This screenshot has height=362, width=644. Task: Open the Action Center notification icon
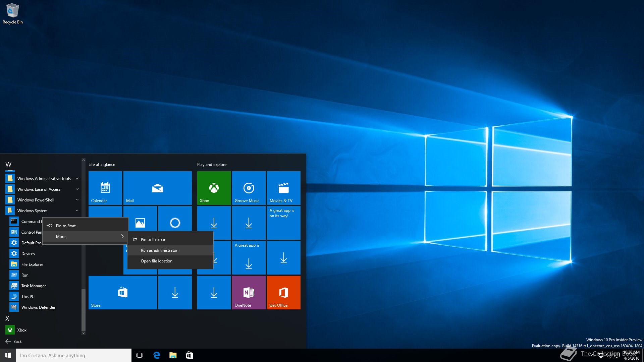[x=616, y=355]
